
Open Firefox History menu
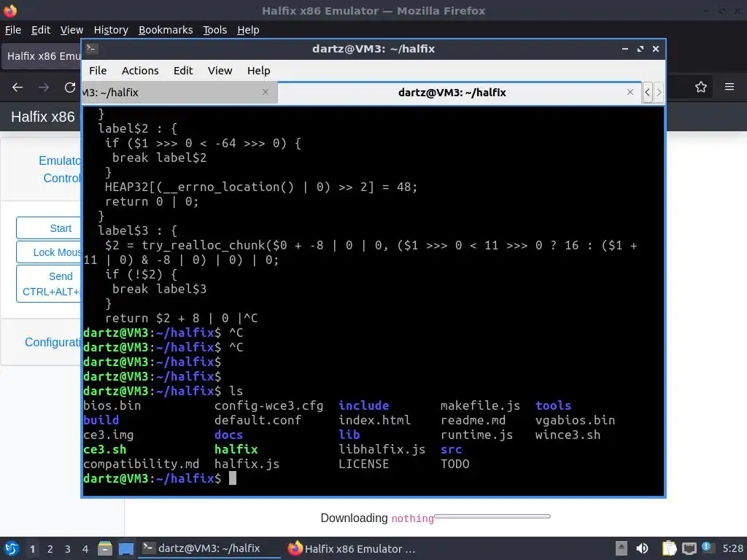coord(111,30)
